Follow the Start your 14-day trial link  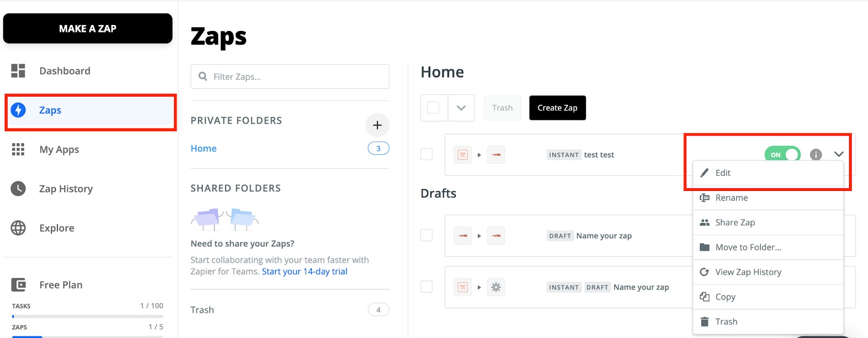tap(304, 271)
